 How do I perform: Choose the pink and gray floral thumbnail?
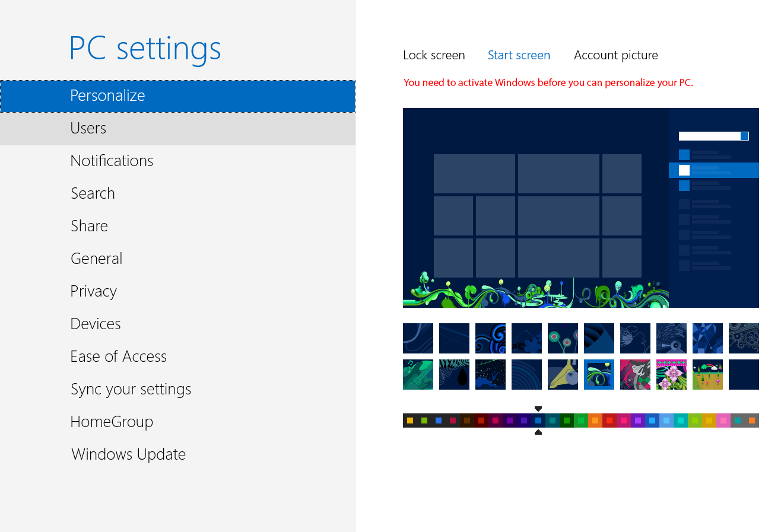[635, 374]
